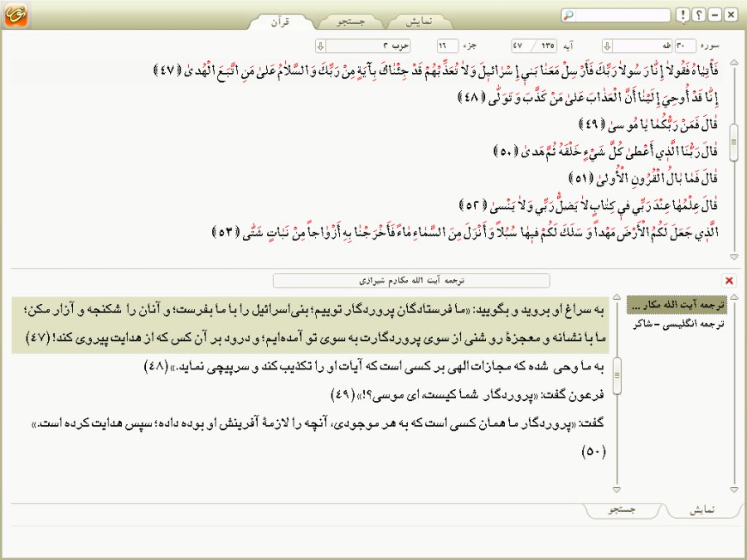Click the dropdown arrow beside the sura name
Screen dimensions: 747x560
tap(608, 46)
